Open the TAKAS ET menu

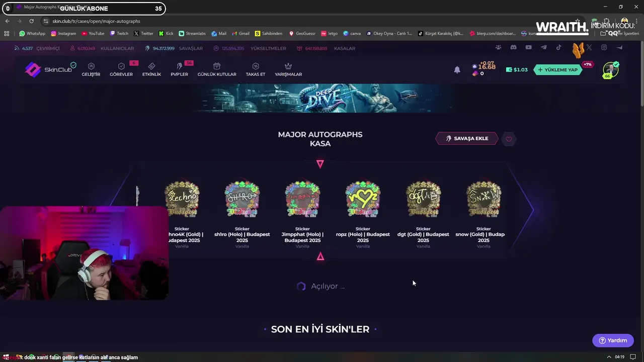pos(256,70)
